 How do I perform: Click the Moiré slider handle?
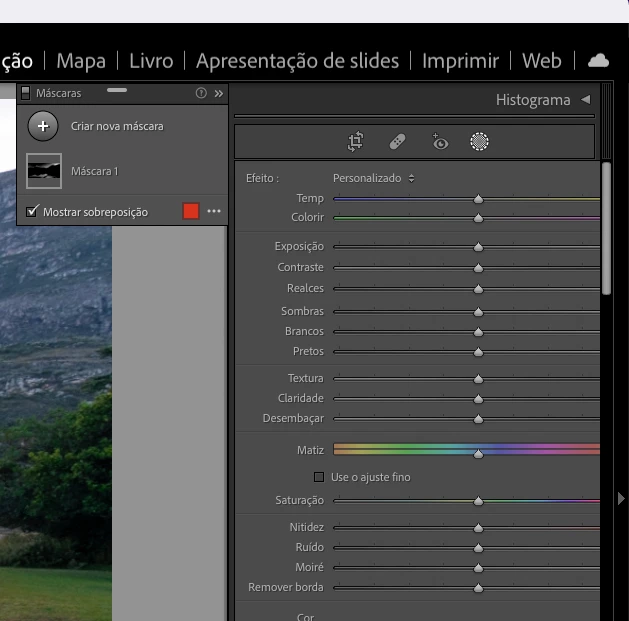[x=478, y=568]
